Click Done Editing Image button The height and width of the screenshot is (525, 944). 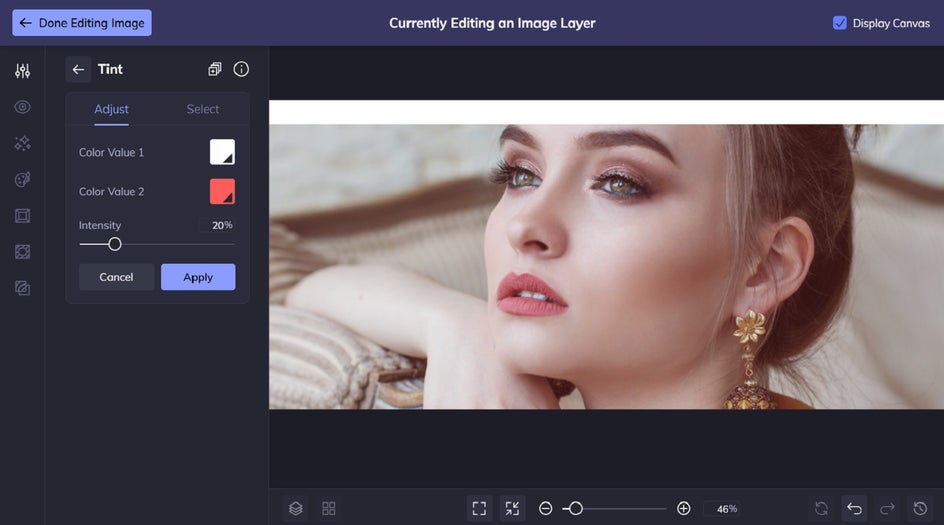(x=82, y=23)
